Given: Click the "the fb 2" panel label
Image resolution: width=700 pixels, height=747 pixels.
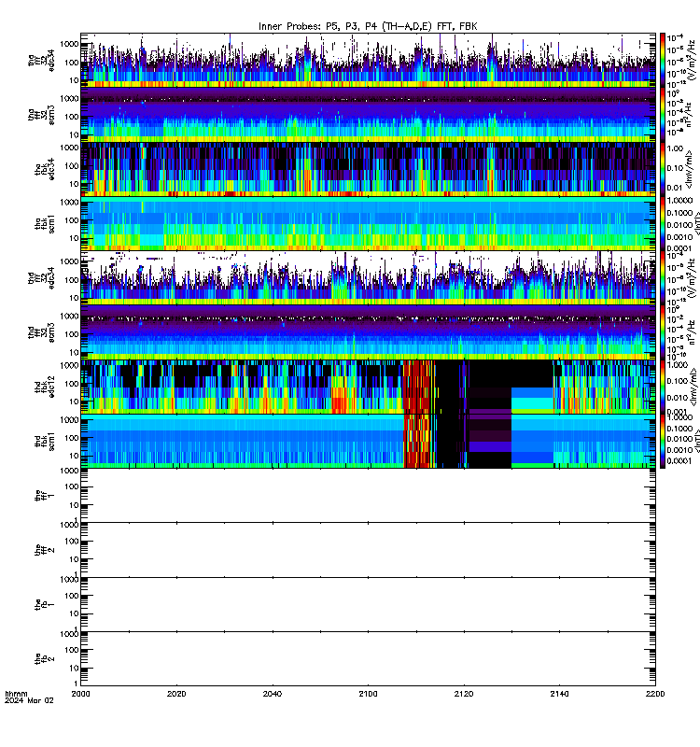Looking at the screenshot, I should point(45,659).
